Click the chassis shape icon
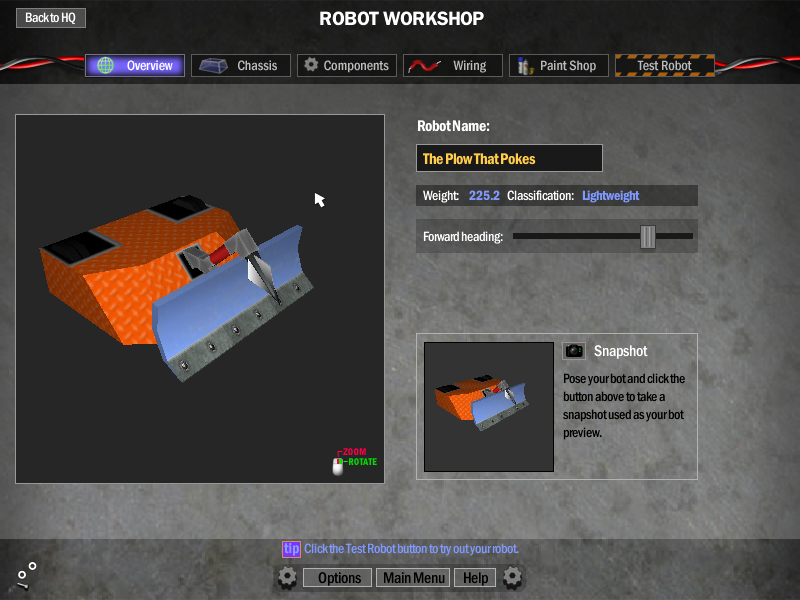The height and width of the screenshot is (600, 800). tap(213, 65)
